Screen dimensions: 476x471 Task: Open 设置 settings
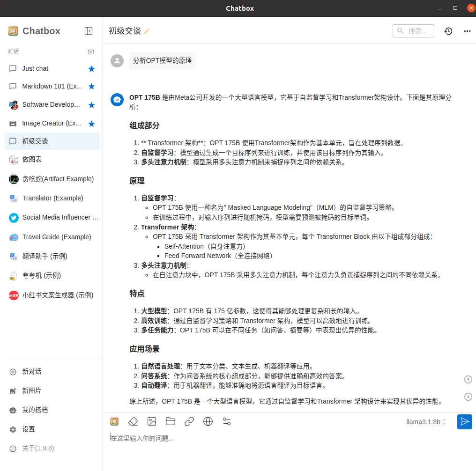click(x=52, y=429)
